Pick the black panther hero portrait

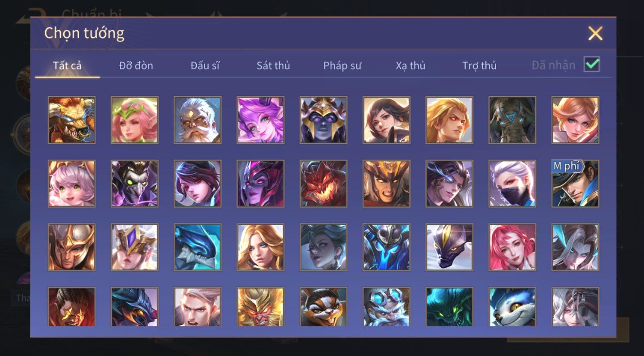(449, 247)
